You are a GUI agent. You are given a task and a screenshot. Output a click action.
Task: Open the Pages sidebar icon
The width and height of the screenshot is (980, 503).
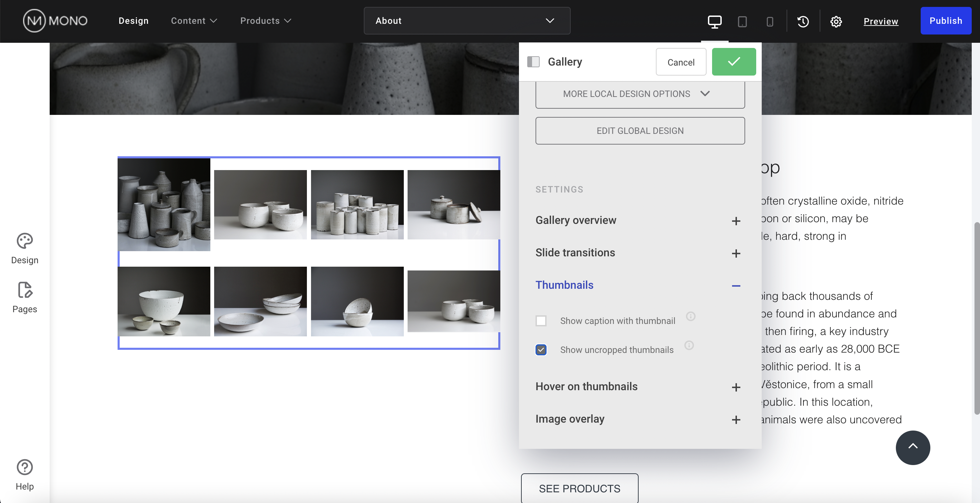click(25, 298)
